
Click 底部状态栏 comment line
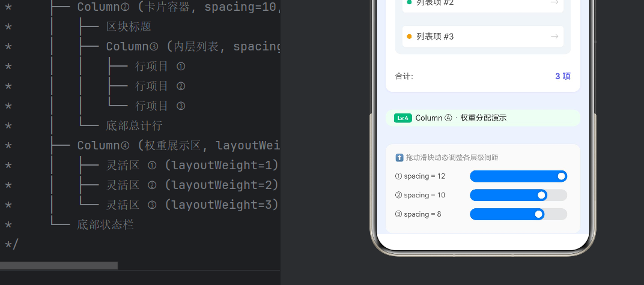105,225
